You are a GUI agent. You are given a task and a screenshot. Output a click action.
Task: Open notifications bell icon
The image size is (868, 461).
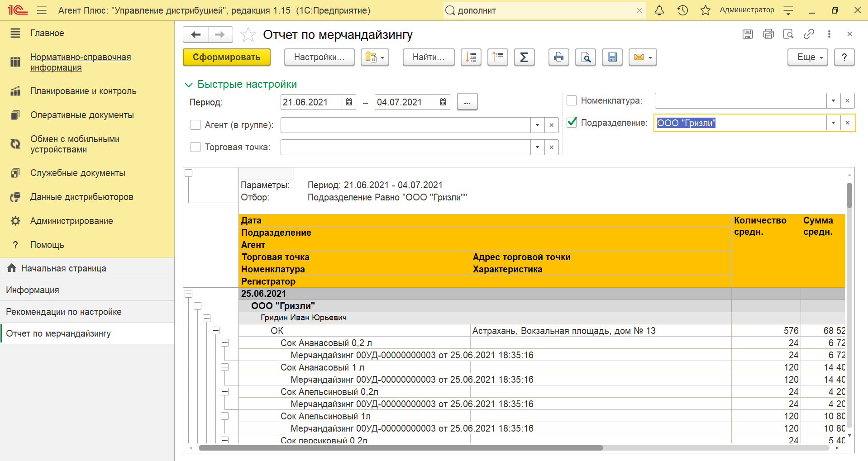659,10
